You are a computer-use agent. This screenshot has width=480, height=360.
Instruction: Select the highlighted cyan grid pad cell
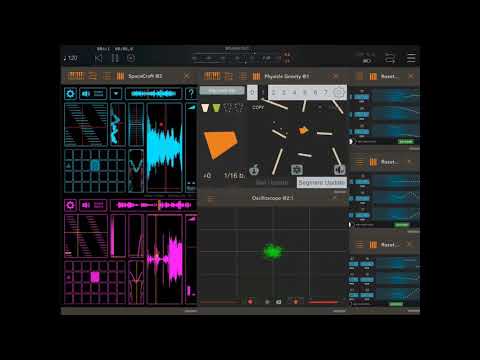pos(95,165)
